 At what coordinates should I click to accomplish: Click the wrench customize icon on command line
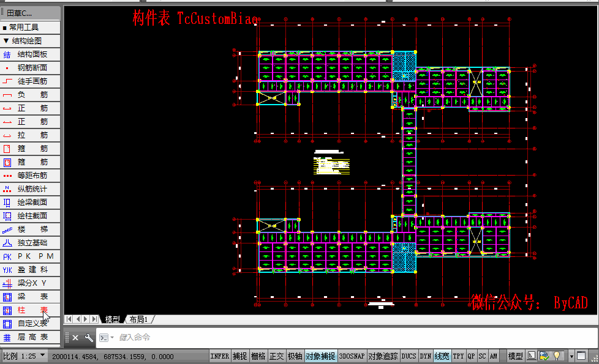point(89,338)
